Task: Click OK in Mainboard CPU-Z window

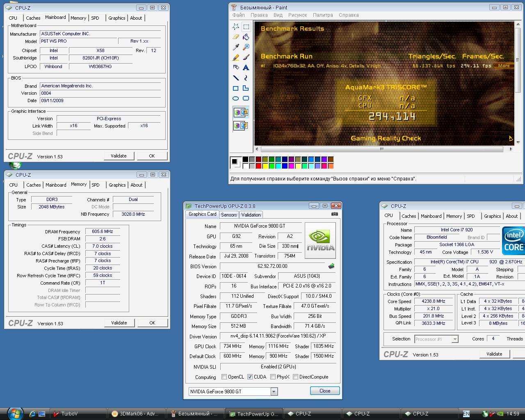Action: click(x=152, y=156)
